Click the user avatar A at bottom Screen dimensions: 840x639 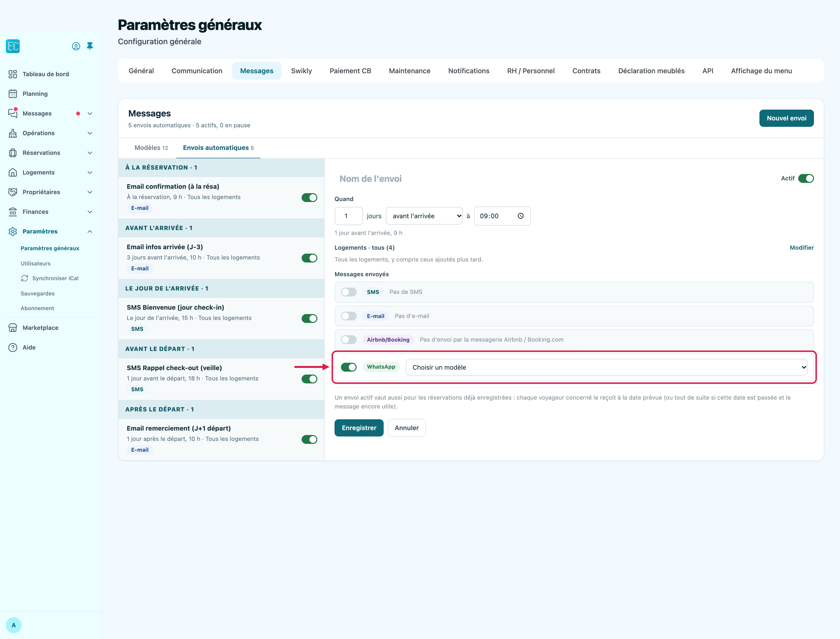pyautogui.click(x=14, y=625)
